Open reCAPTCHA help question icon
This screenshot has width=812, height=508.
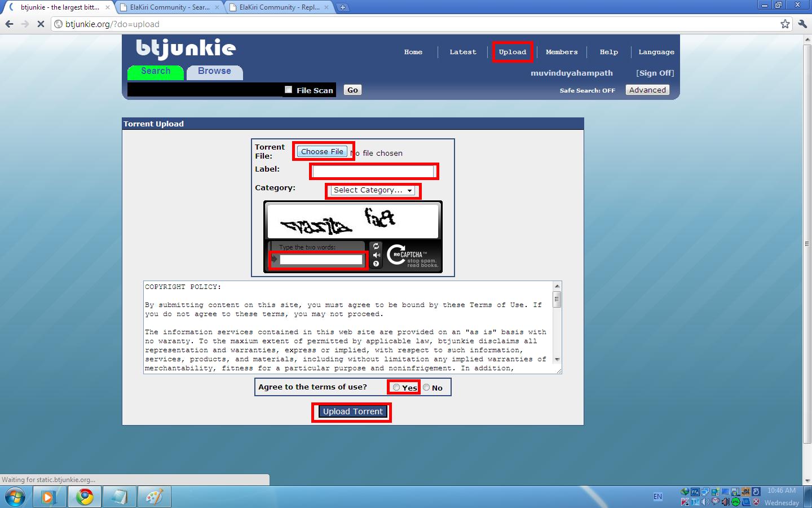coord(376,264)
